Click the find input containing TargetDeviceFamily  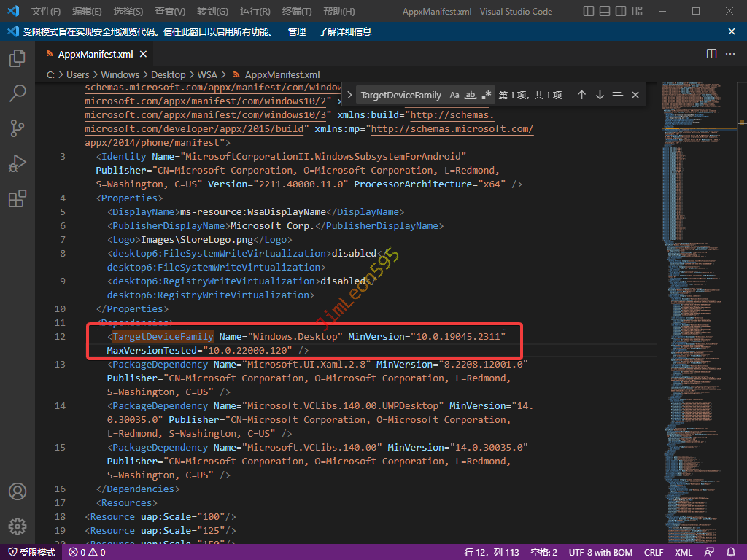401,95
